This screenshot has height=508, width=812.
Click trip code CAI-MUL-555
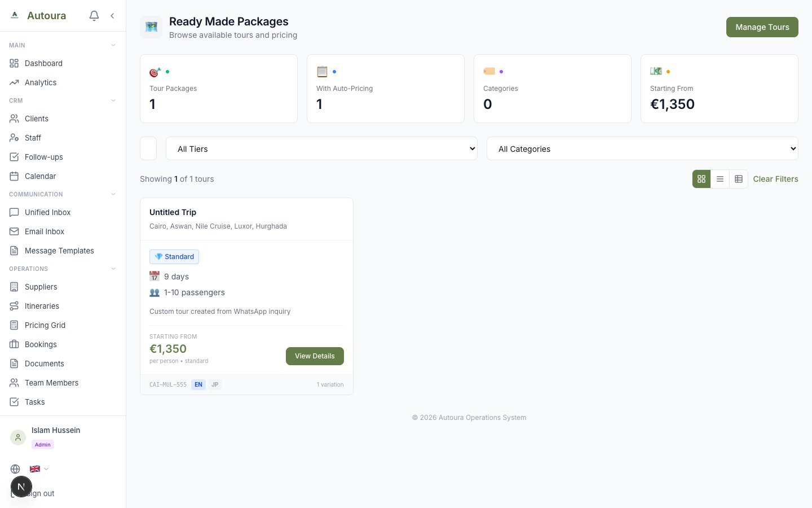pos(168,384)
